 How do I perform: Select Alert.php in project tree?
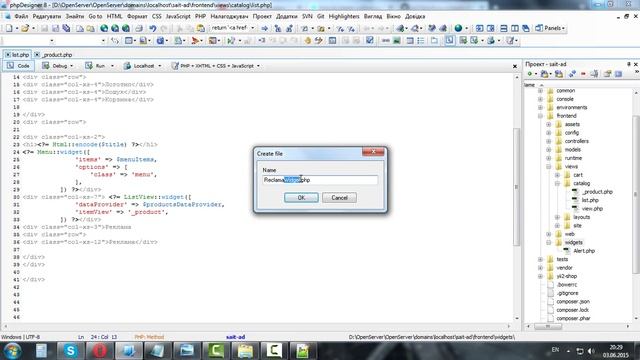(584, 251)
